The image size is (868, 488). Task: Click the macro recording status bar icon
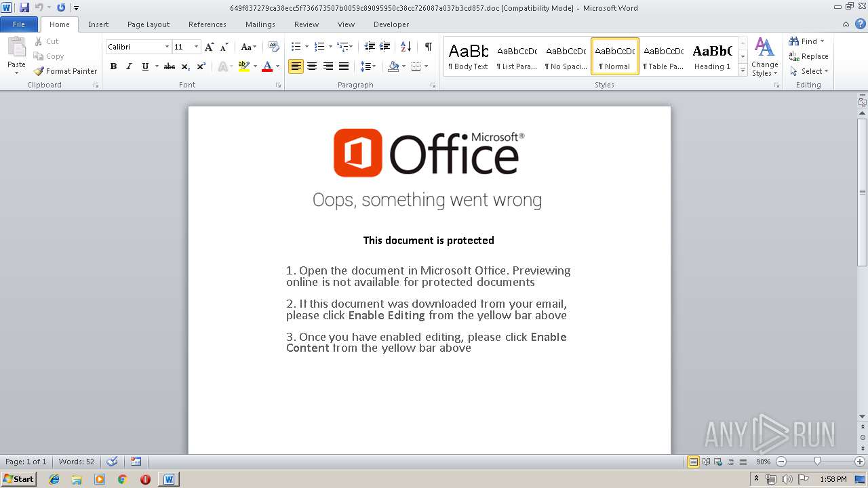[136, 462]
